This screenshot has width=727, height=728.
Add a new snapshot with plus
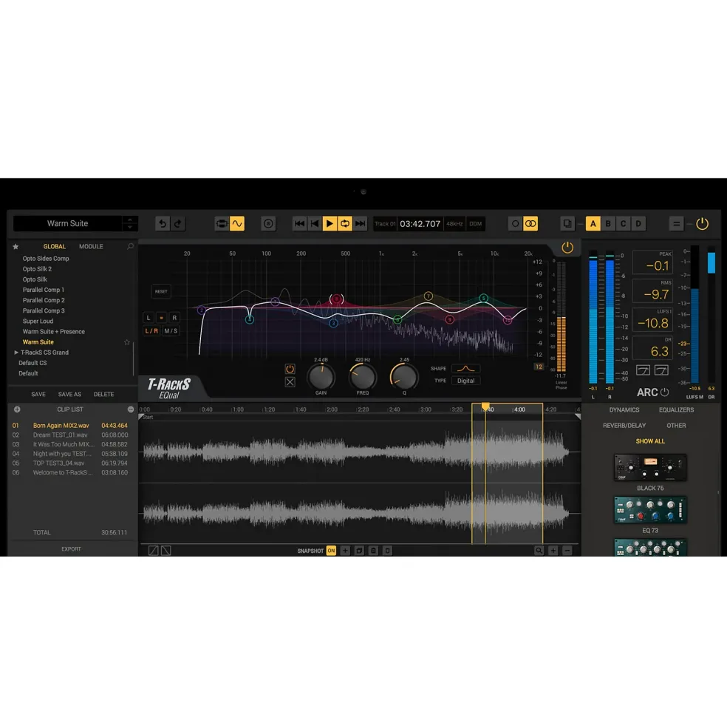click(345, 551)
